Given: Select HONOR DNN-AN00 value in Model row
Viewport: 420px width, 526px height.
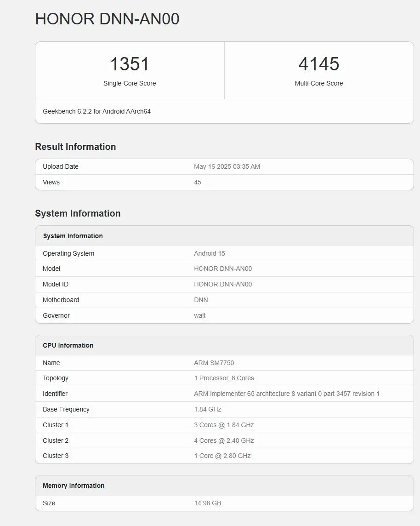Looking at the screenshot, I should tap(223, 269).
